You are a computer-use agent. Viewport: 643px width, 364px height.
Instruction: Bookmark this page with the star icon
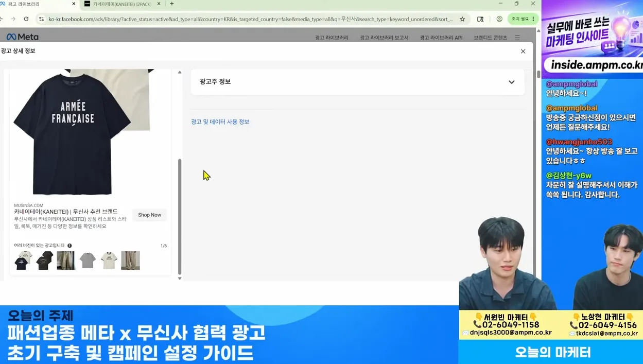click(x=462, y=19)
